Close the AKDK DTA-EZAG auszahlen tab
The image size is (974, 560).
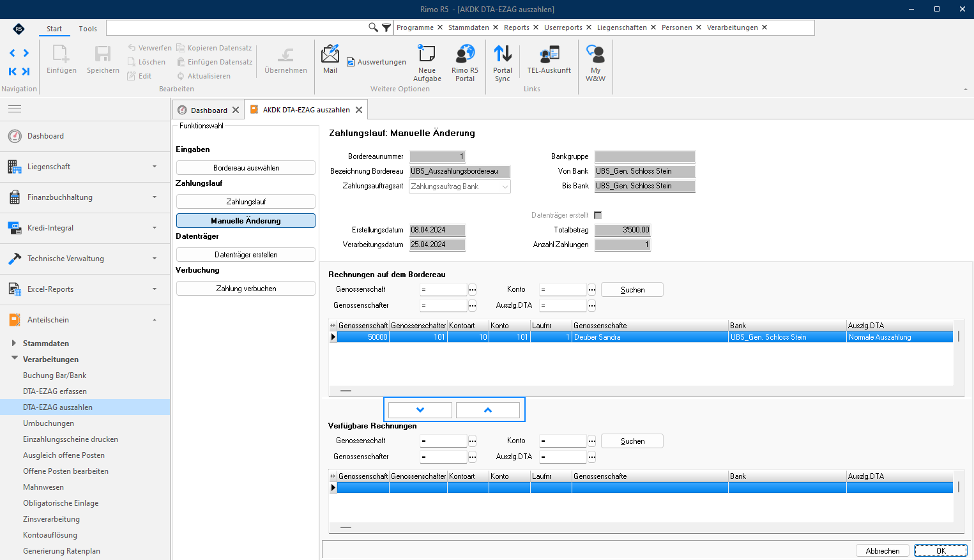pos(359,110)
